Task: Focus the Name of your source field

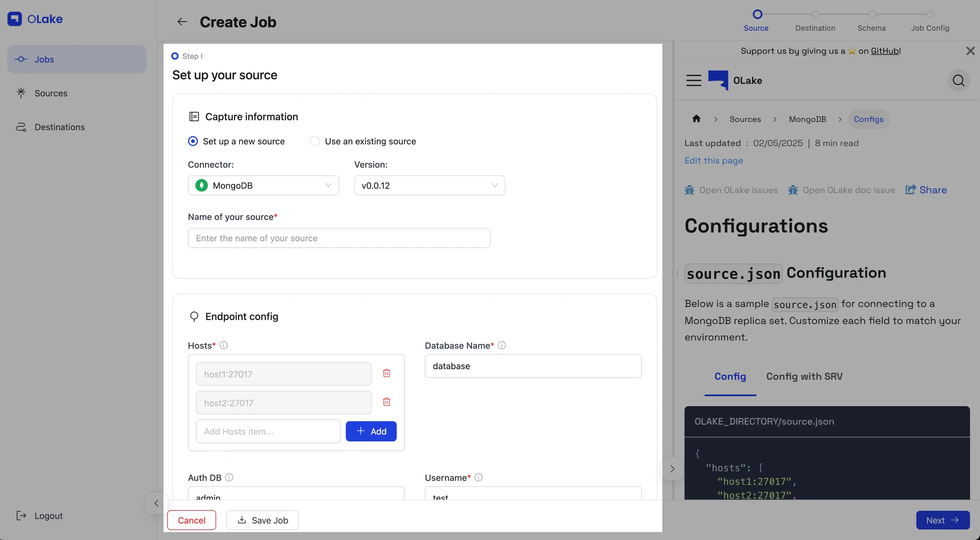Action: tap(339, 238)
